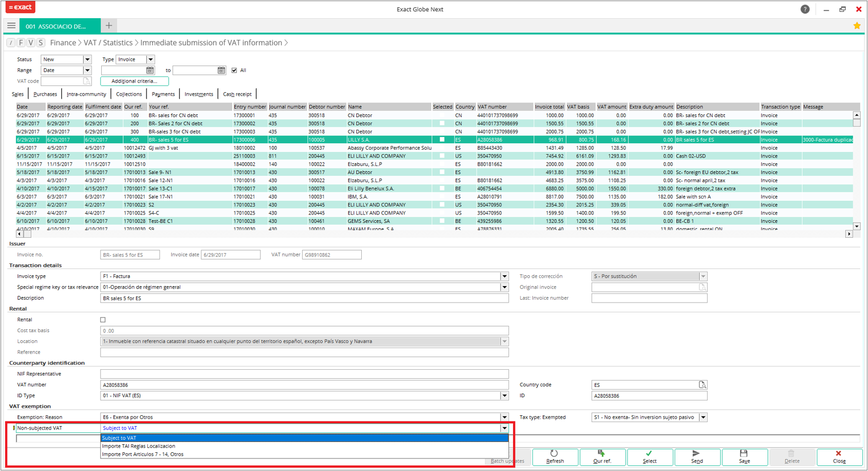Click the V shortcut breadcrumb key
The height and width of the screenshot is (471, 868).
click(x=31, y=43)
